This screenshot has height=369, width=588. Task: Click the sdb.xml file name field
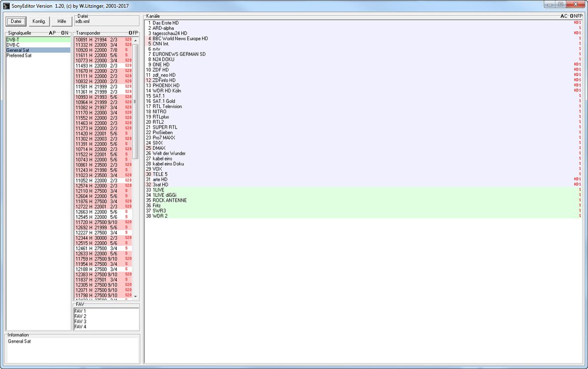[x=107, y=22]
